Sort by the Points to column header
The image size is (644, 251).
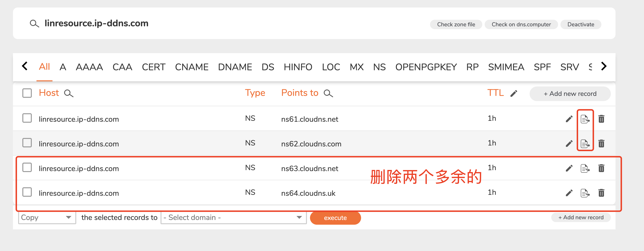click(x=300, y=93)
